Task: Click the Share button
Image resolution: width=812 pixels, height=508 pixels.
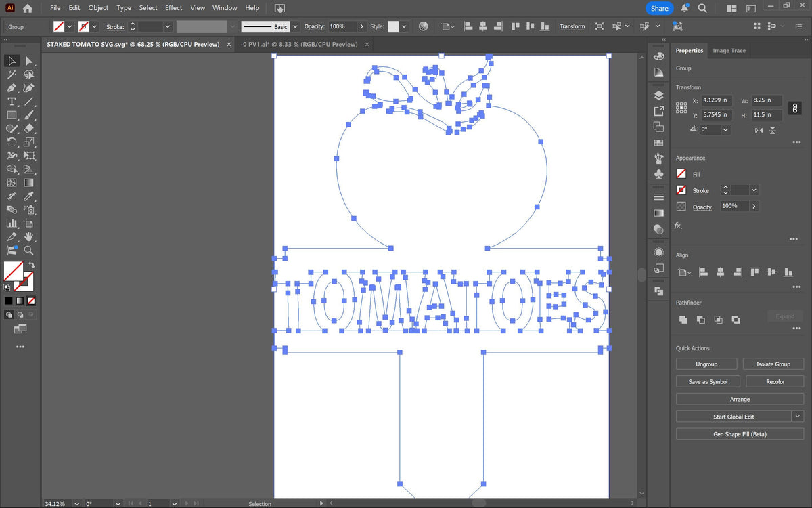Action: click(659, 8)
